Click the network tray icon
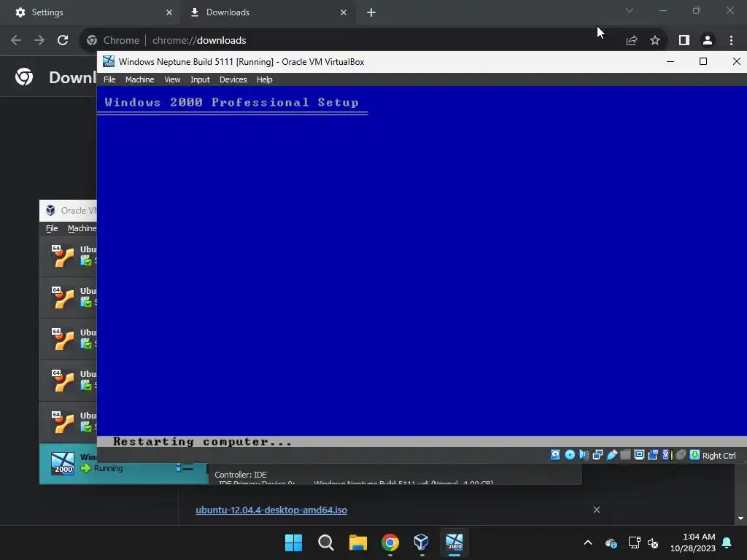This screenshot has height=560, width=747. [634, 542]
